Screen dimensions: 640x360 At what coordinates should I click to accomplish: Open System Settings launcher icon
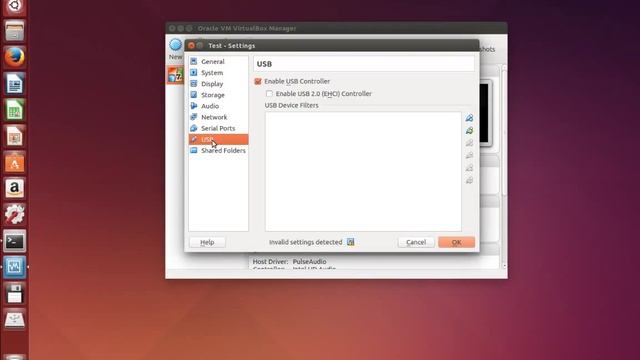pyautogui.click(x=15, y=214)
